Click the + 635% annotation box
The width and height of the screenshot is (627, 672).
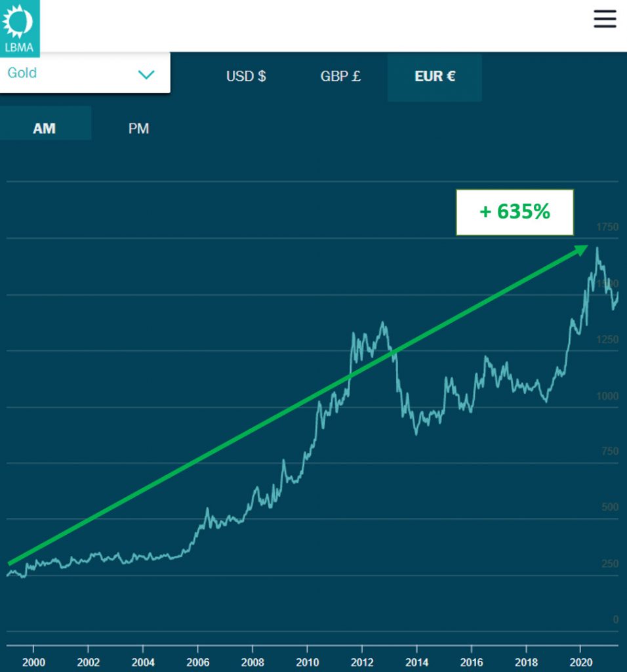tap(515, 212)
